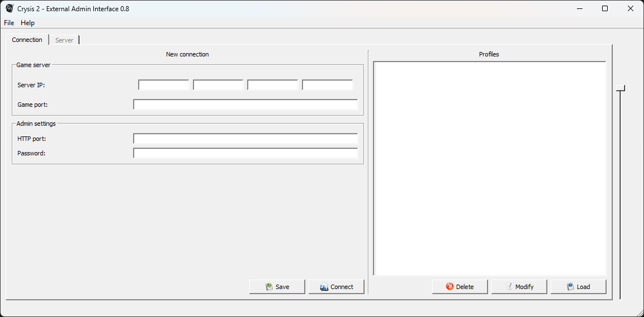Click the Crysis 2 app icon in title bar
The image size is (644, 317).
[9, 8]
